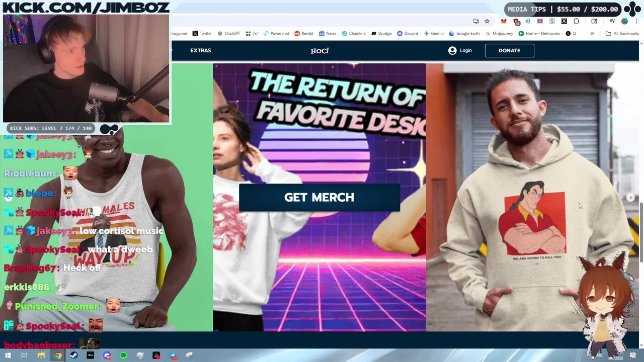The height and width of the screenshot is (362, 644).
Task: Open File Explorer from the taskbar
Action: pyautogui.click(x=41, y=355)
